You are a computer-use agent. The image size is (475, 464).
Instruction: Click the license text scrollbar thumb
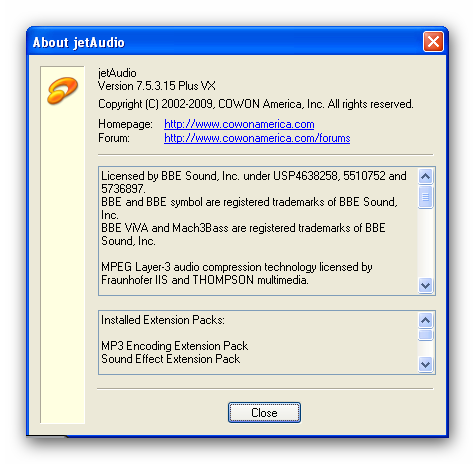(426, 197)
